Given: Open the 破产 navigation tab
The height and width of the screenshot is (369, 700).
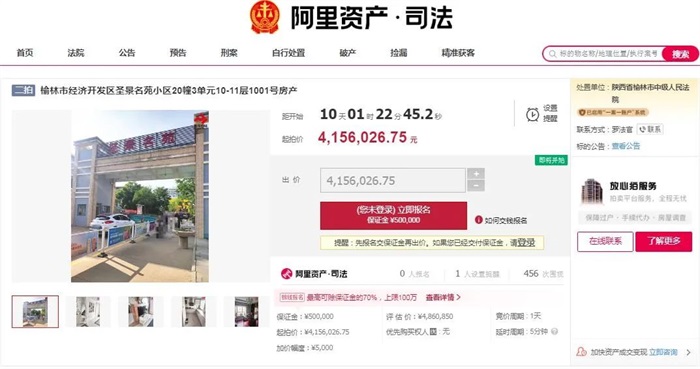Looking at the screenshot, I should click(x=348, y=53).
